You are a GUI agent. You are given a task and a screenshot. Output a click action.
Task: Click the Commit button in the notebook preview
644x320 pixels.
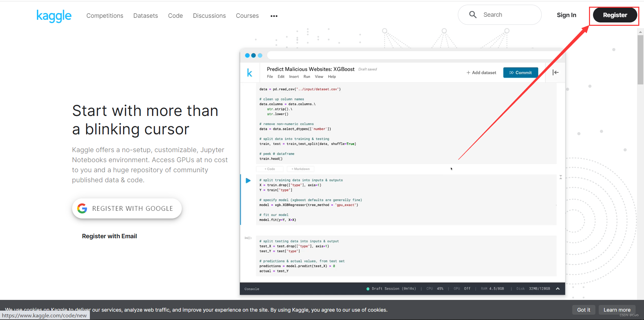click(521, 73)
